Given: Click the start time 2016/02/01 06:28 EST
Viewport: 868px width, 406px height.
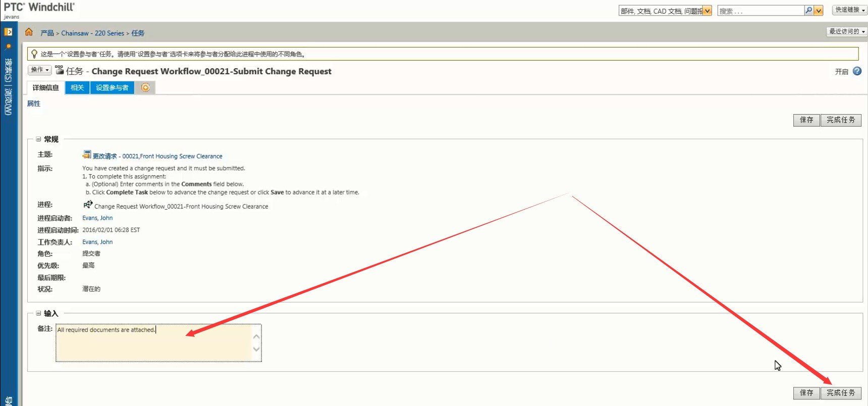Looking at the screenshot, I should 111,230.
